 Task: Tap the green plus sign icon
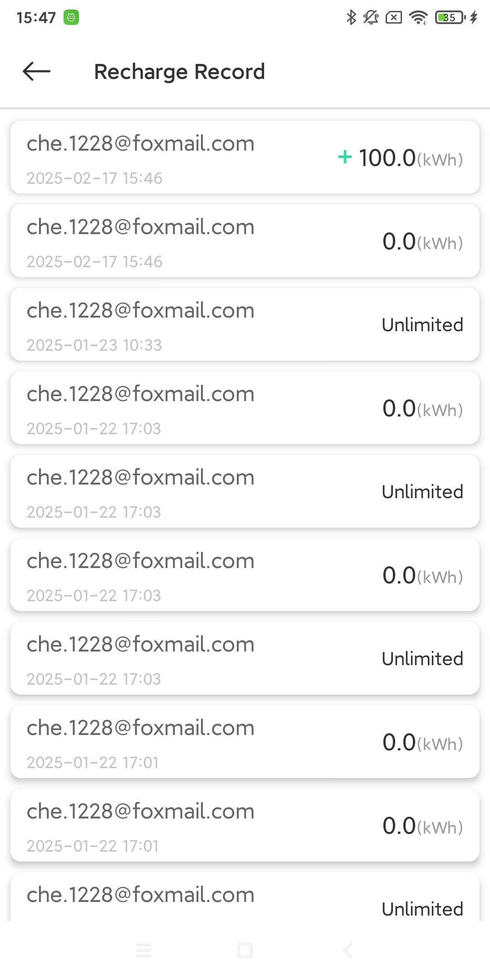point(345,157)
